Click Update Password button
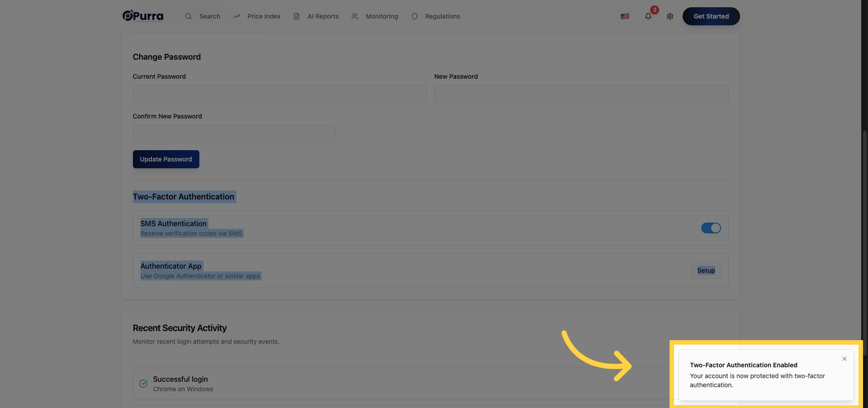868x408 pixels. tap(166, 159)
